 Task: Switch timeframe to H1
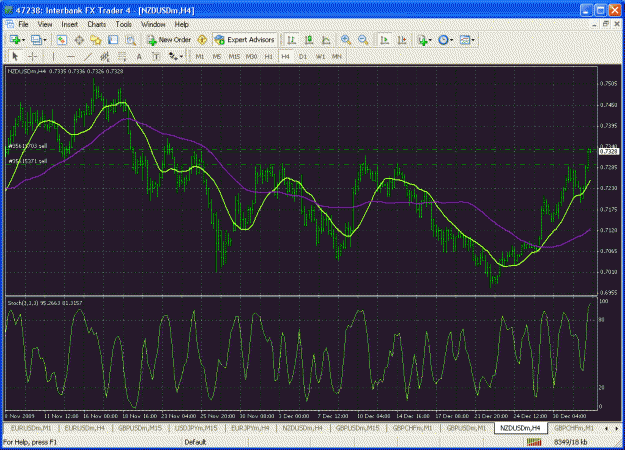(269, 57)
